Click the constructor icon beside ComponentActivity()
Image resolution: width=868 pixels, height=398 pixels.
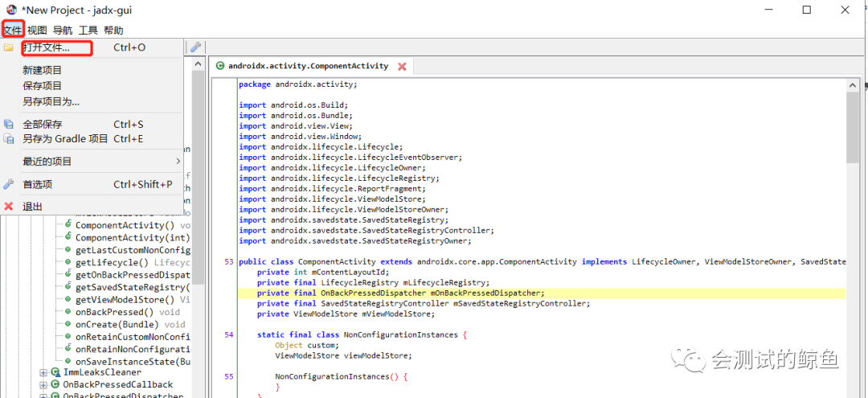[x=68, y=225]
